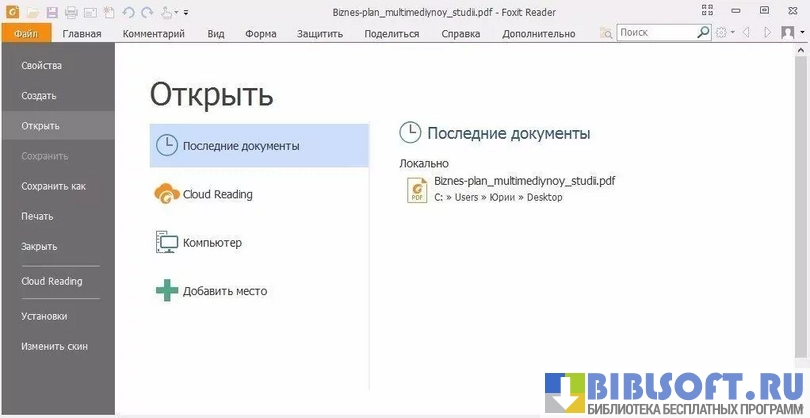The width and height of the screenshot is (810, 418).
Task: Click the save floppy disk icon
Action: (x=52, y=12)
